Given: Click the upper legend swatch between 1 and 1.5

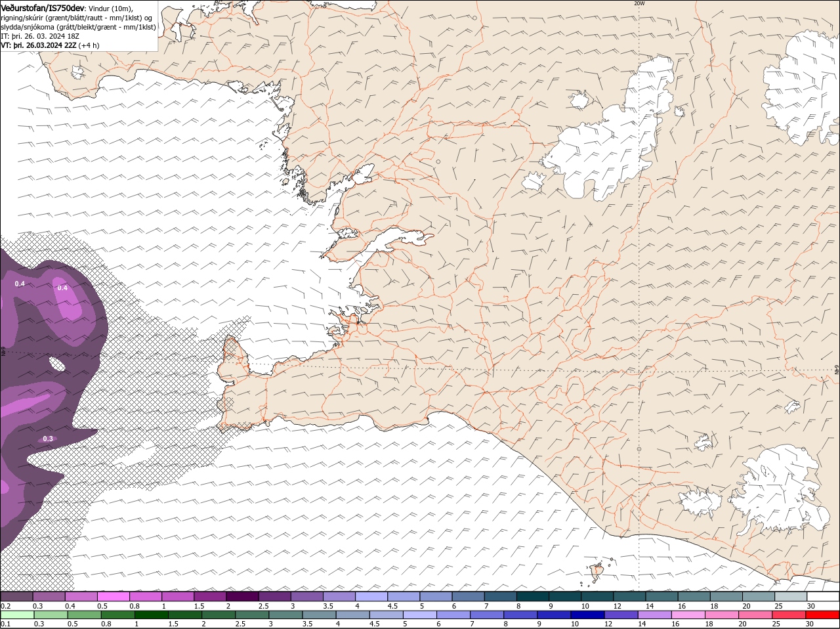Looking at the screenshot, I should 177,596.
